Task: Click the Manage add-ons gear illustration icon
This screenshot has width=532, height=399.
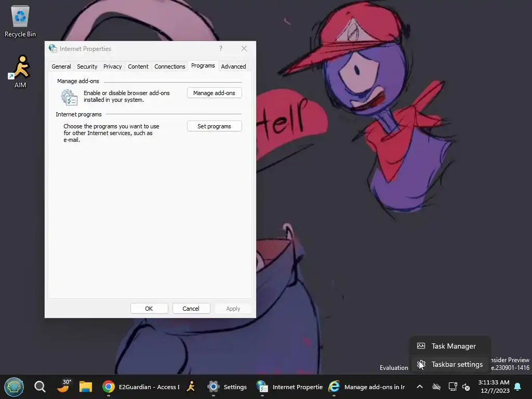Action: (69, 97)
